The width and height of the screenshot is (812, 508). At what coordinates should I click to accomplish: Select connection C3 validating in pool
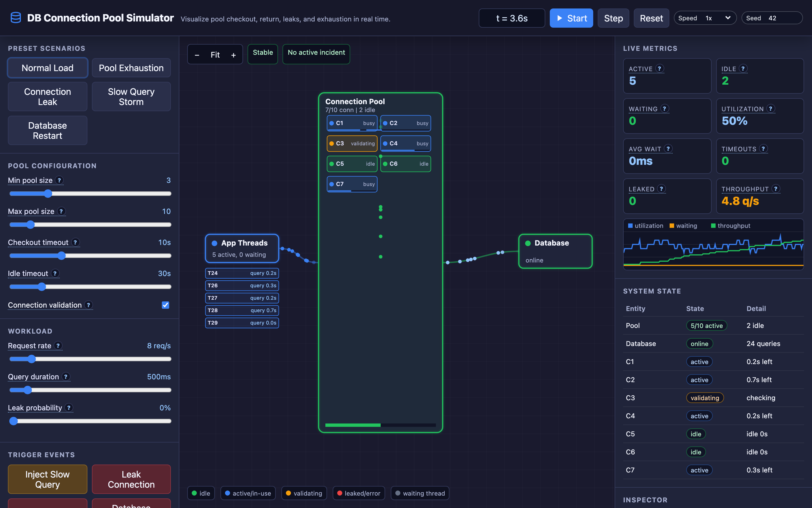[352, 143]
